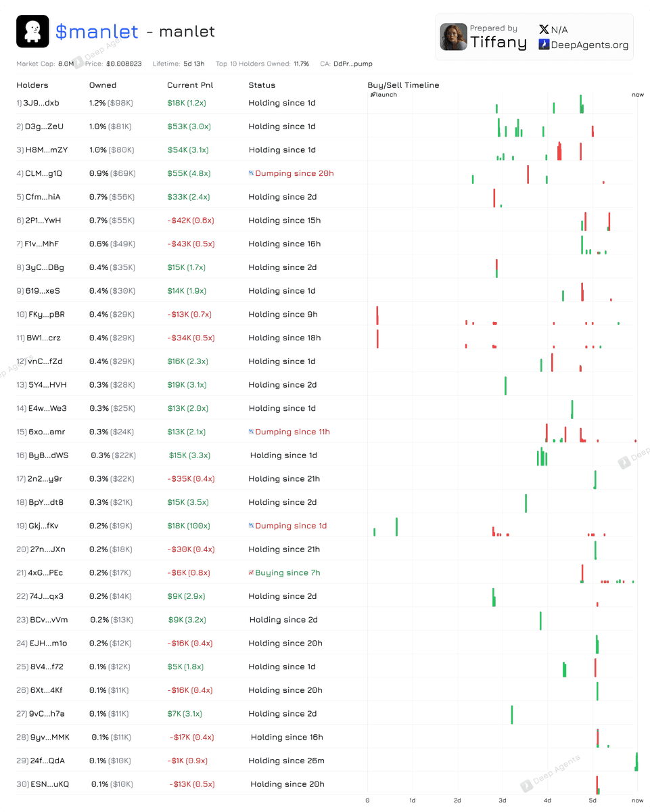Click the contract address DdPr...pump
650x812 pixels.
point(353,64)
